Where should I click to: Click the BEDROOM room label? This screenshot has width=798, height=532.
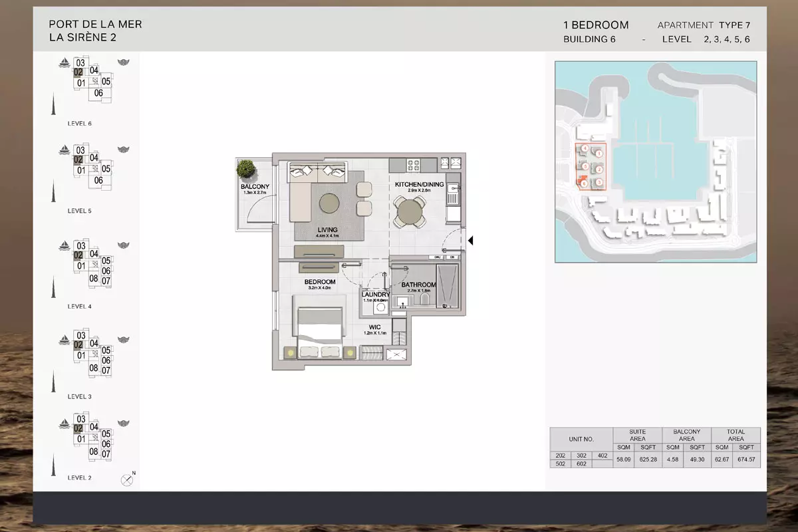tap(320, 282)
